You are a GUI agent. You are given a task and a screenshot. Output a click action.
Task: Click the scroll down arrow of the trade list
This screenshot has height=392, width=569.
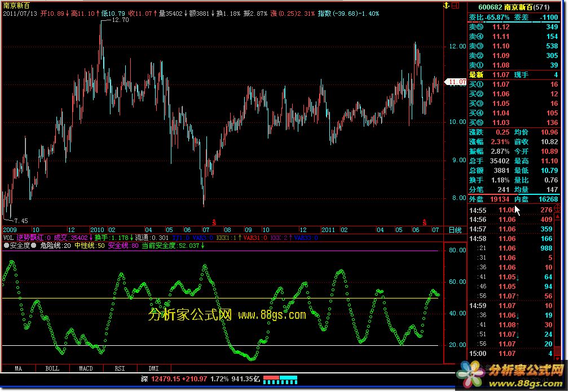tap(558, 359)
